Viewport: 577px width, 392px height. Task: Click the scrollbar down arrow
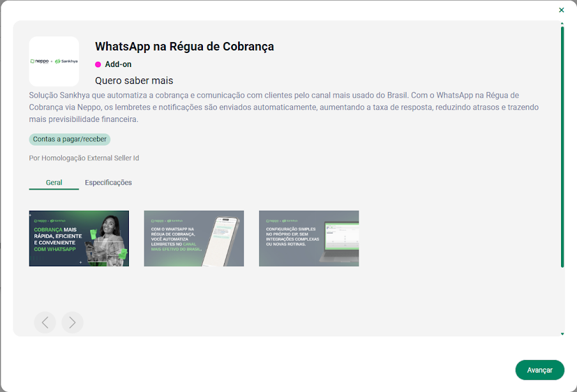(x=562, y=334)
